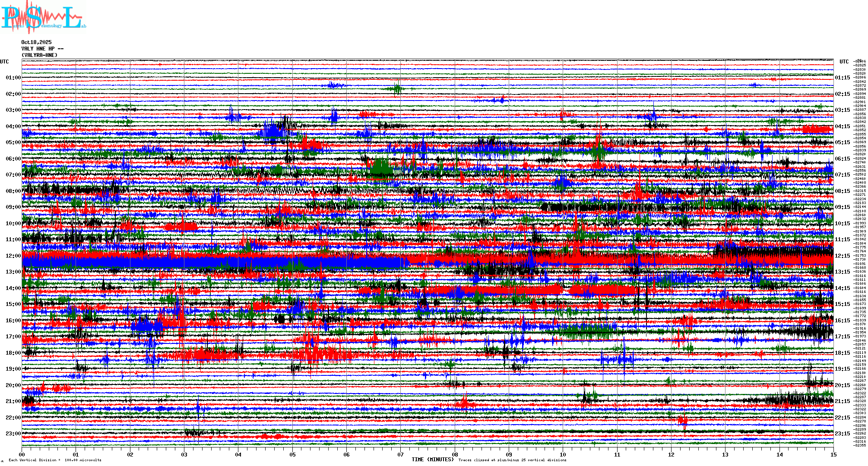This screenshot has height=466, width=868.
Task: Select the 23:00 hour label on left
Action: [x=13, y=434]
